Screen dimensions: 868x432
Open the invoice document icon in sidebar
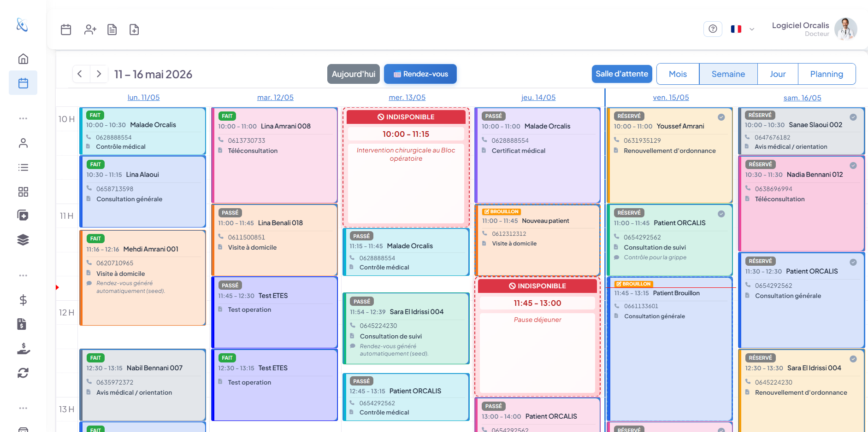click(22, 324)
